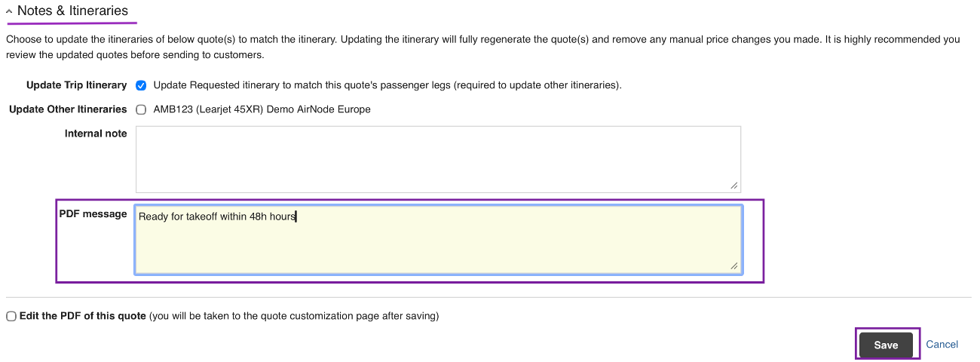Click the bold Edit the PDF of this quote text
The height and width of the screenshot is (362, 980).
(x=82, y=316)
